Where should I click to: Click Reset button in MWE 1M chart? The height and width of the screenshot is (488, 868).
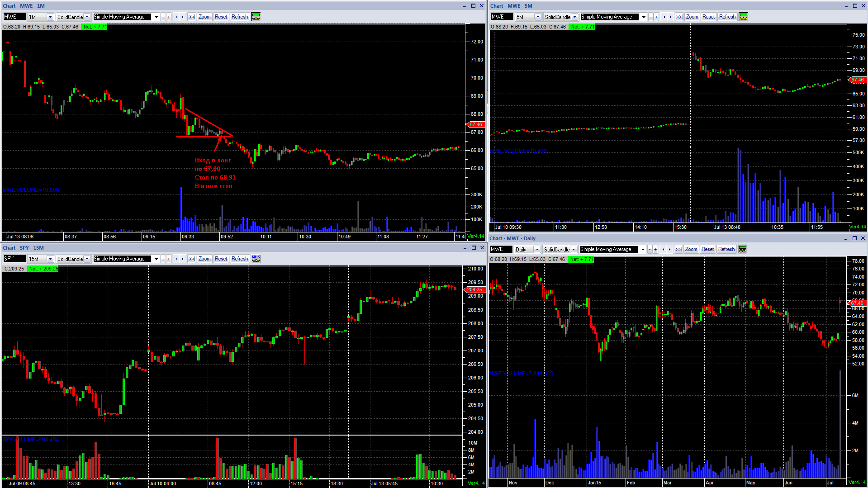[x=221, y=17]
